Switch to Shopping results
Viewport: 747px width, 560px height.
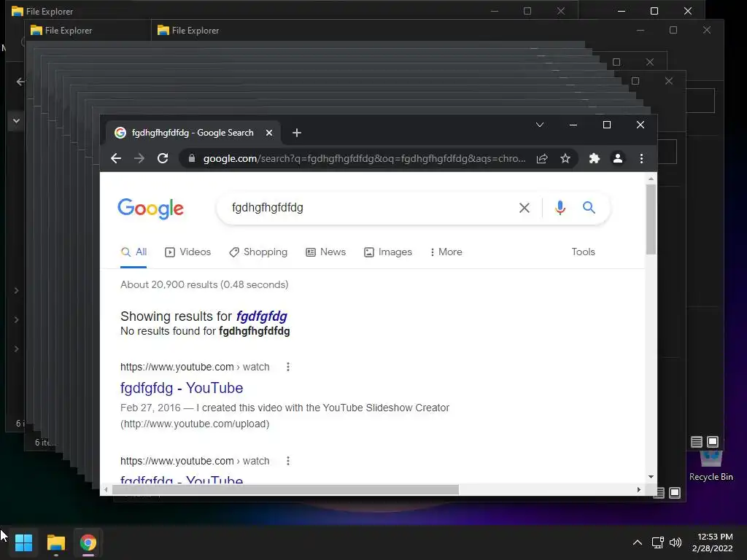pyautogui.click(x=258, y=252)
